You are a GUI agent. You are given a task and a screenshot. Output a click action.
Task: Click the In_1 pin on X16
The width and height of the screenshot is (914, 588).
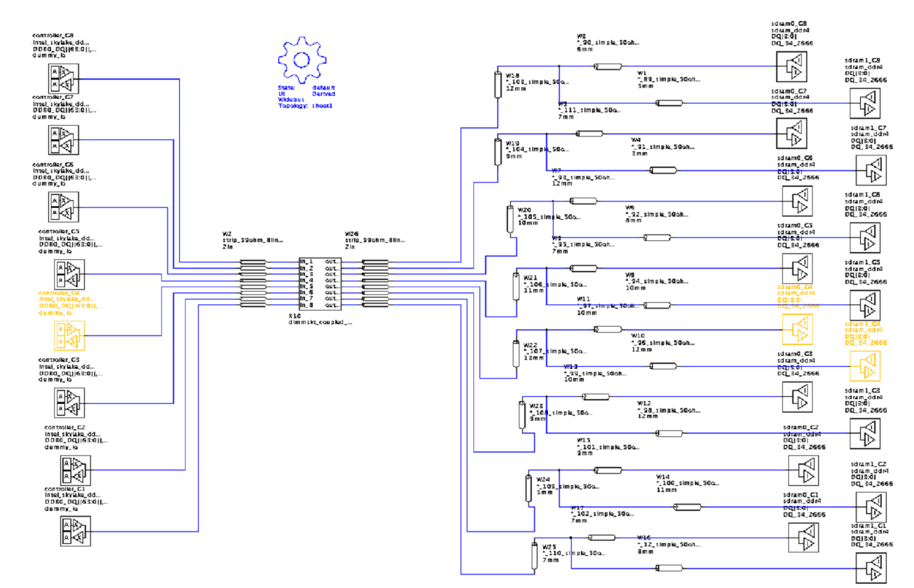(307, 262)
